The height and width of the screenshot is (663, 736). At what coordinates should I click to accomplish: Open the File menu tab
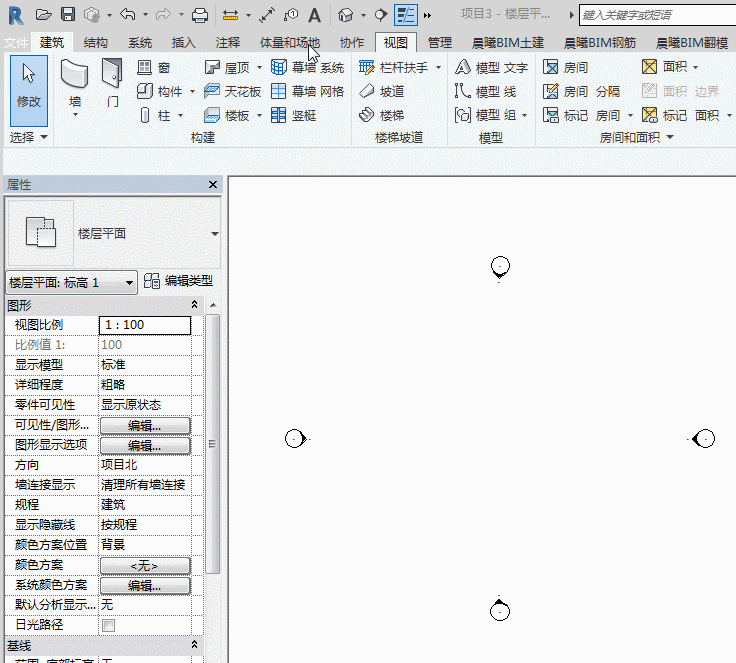click(16, 43)
